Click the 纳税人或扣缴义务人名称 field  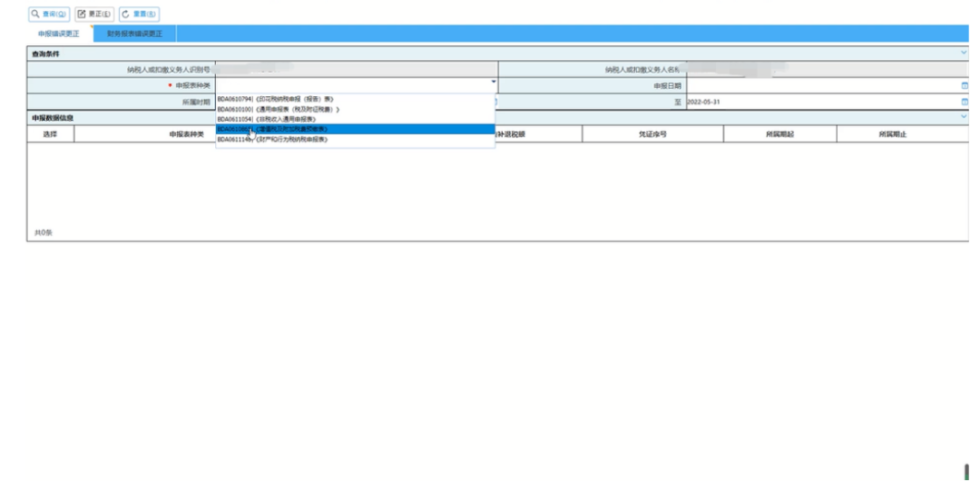coord(828,70)
